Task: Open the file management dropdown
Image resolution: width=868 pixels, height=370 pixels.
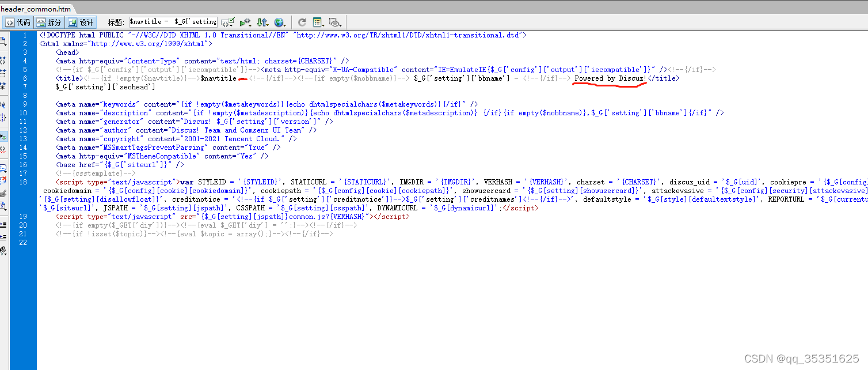Action: click(x=262, y=22)
